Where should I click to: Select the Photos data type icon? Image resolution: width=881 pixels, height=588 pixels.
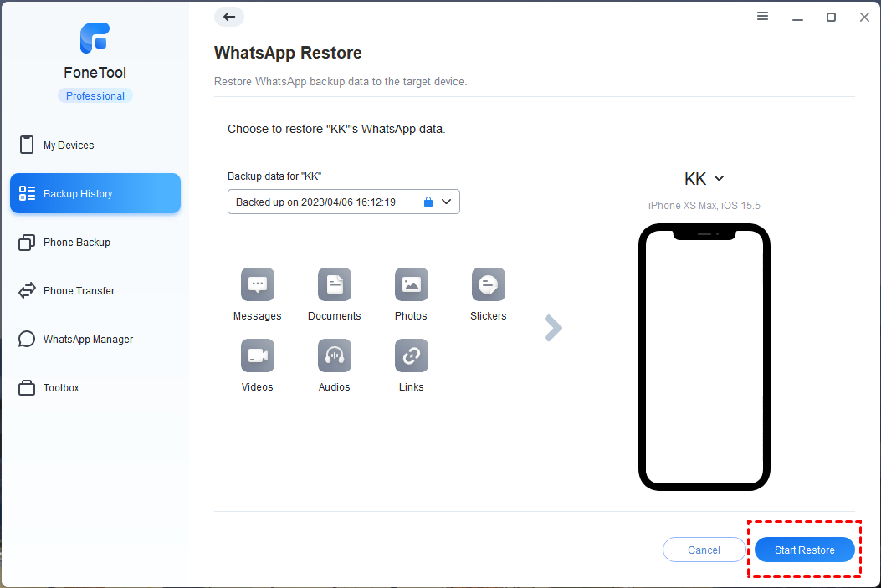click(x=411, y=284)
